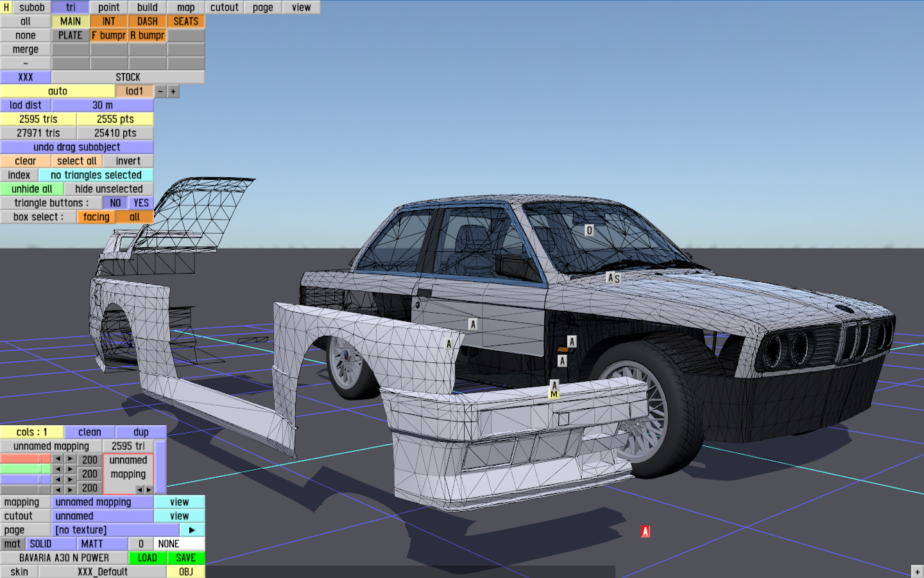Click the green colour row's right arrow

coord(71,469)
